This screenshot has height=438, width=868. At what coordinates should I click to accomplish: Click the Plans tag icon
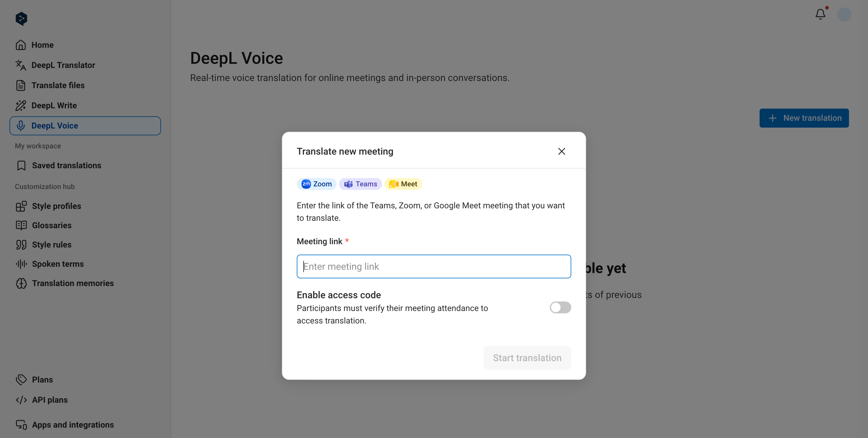(x=21, y=380)
